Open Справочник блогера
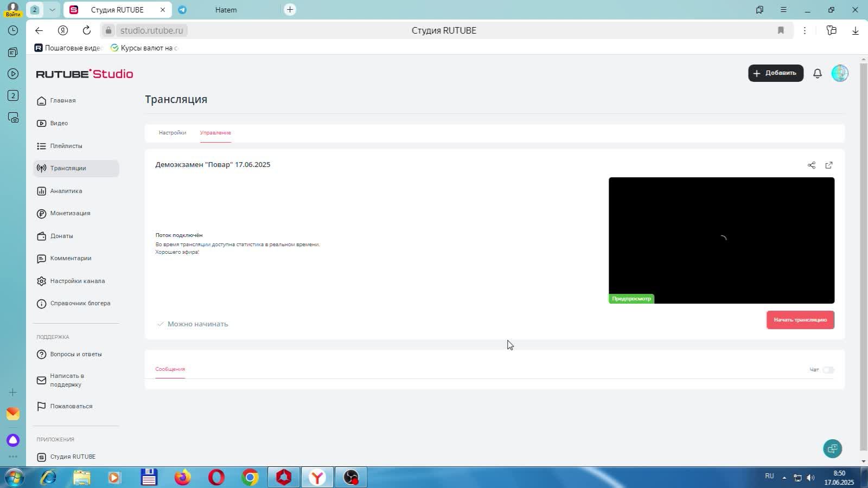This screenshot has width=868, height=488. [x=76, y=304]
